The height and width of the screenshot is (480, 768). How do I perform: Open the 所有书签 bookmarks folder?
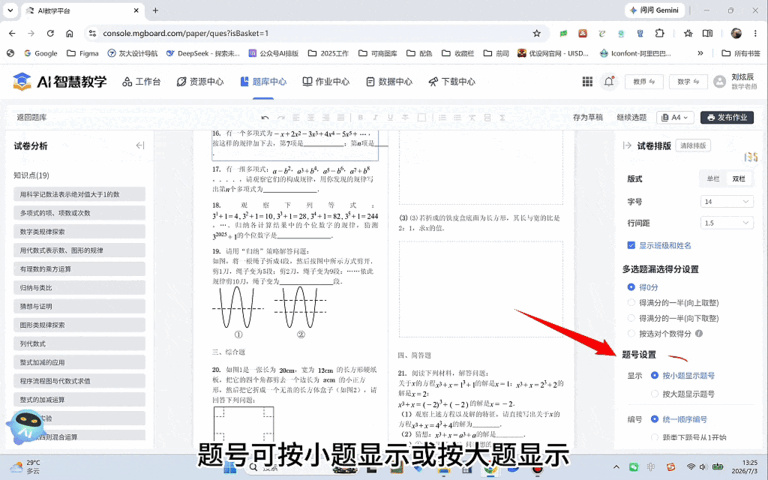click(741, 53)
